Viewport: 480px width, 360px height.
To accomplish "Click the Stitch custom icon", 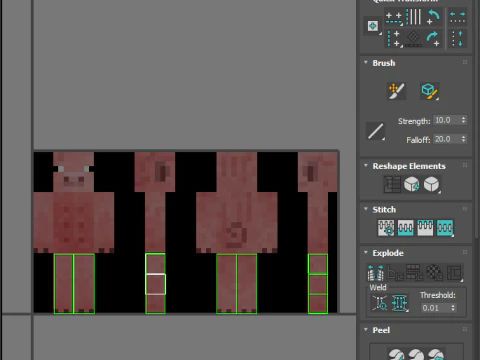I will click(x=445, y=228).
